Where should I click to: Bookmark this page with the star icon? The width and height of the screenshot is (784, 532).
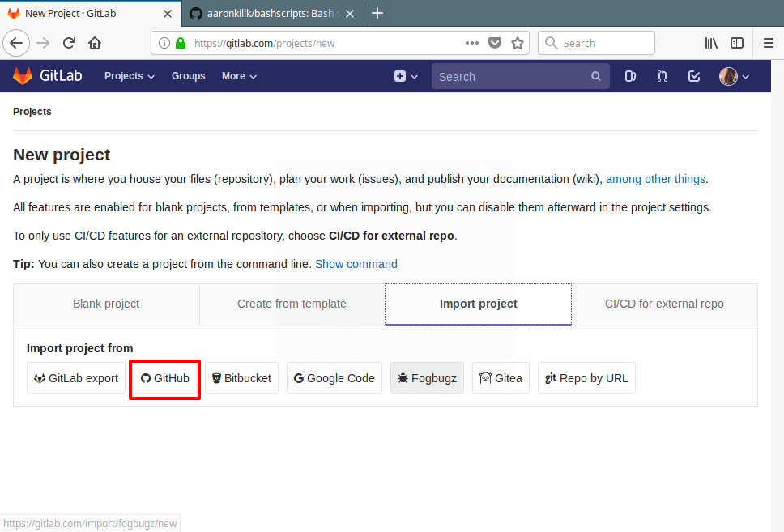[x=518, y=43]
